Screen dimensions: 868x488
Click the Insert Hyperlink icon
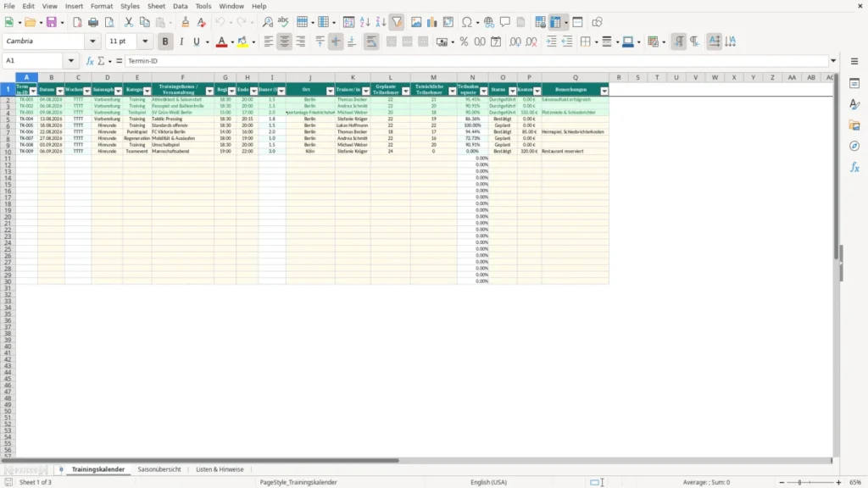click(489, 22)
